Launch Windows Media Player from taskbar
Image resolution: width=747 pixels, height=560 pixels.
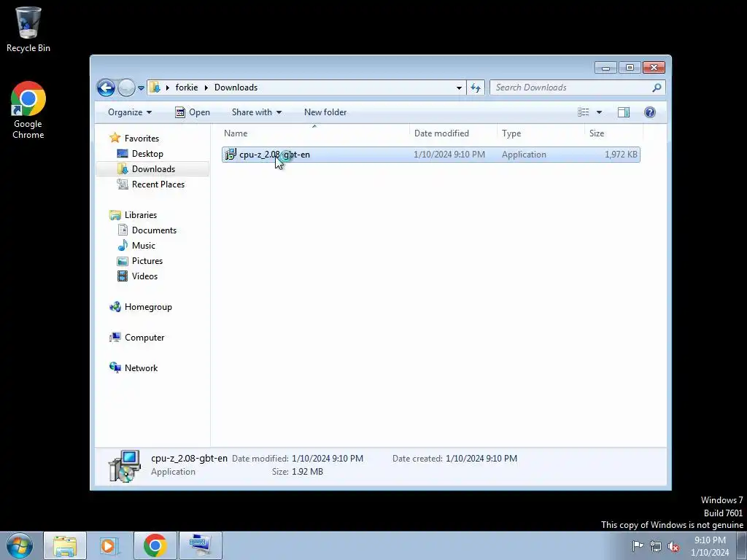(x=109, y=545)
